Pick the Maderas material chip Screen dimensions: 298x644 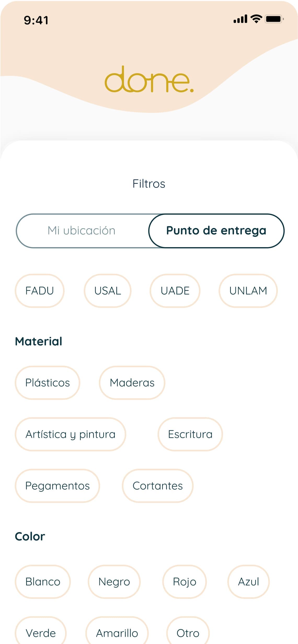[x=132, y=383]
